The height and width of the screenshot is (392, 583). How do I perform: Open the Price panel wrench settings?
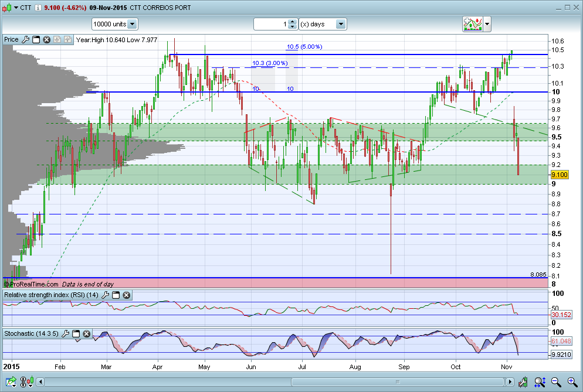pos(25,40)
